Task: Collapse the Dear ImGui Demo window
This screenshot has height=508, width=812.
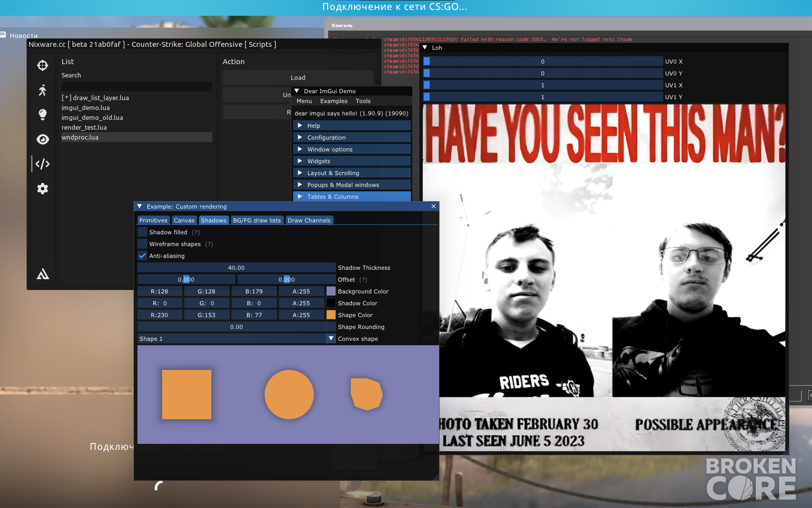Action: pos(297,91)
